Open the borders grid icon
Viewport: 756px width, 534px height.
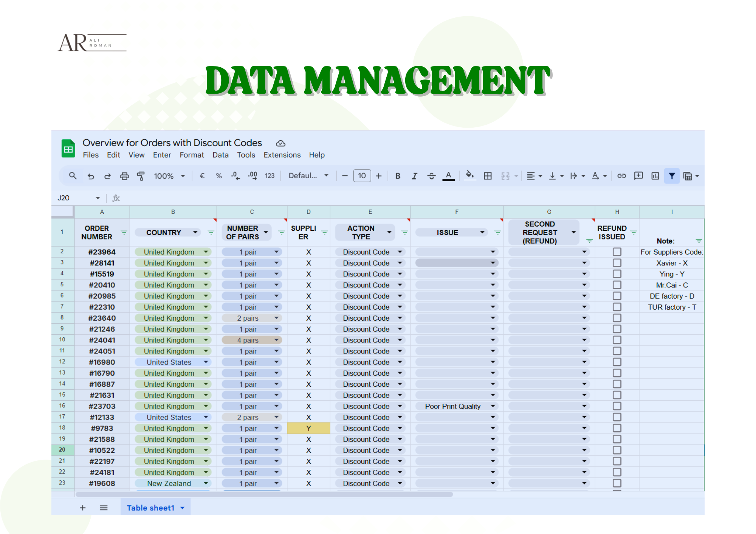(488, 176)
